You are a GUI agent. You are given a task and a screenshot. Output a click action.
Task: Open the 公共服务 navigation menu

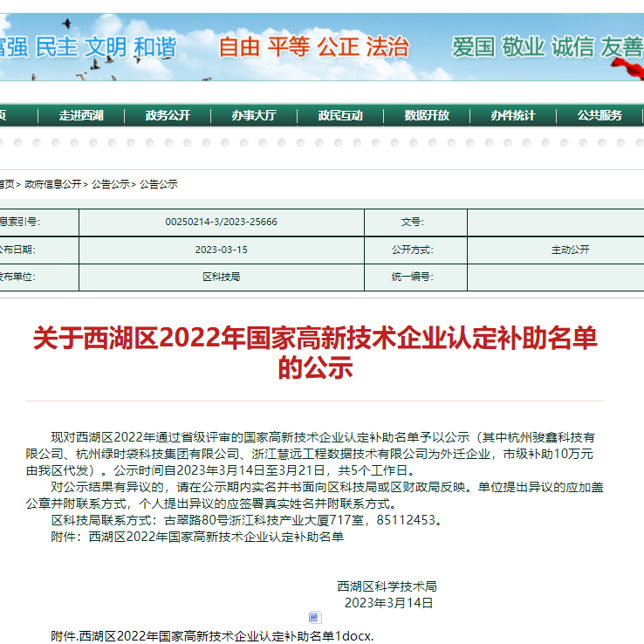pos(599,115)
